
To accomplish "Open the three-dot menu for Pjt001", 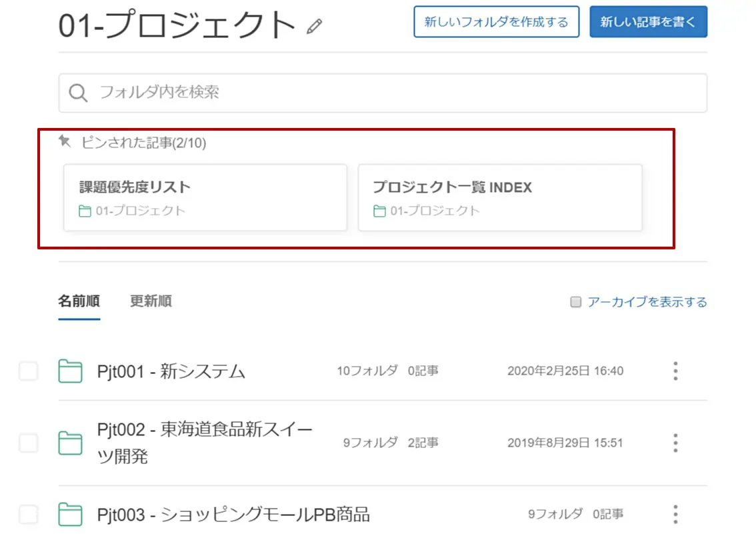I will point(675,371).
